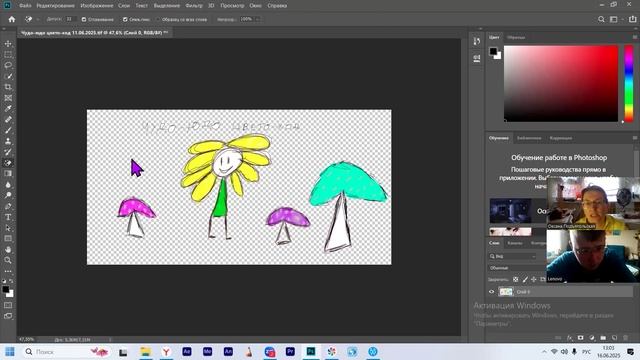Click the foreground color swatch in toolbar
This screenshot has height=360, width=640.
tap(6, 289)
